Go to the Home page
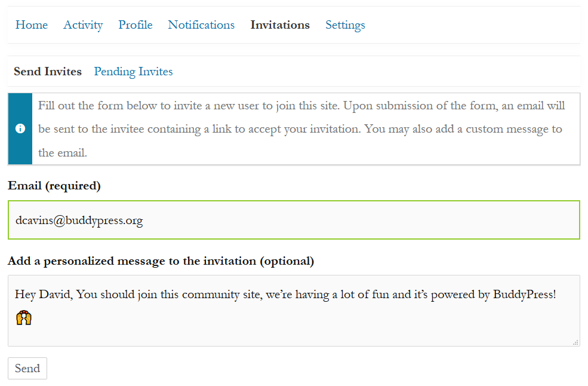This screenshot has height=386, width=588. 32,25
